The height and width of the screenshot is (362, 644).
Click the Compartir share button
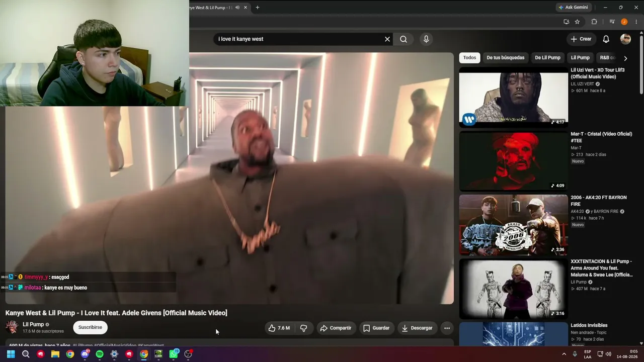pos(336,328)
